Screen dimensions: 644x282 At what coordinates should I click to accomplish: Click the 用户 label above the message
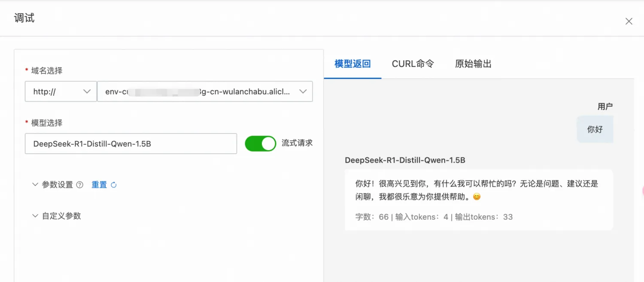pos(605,106)
